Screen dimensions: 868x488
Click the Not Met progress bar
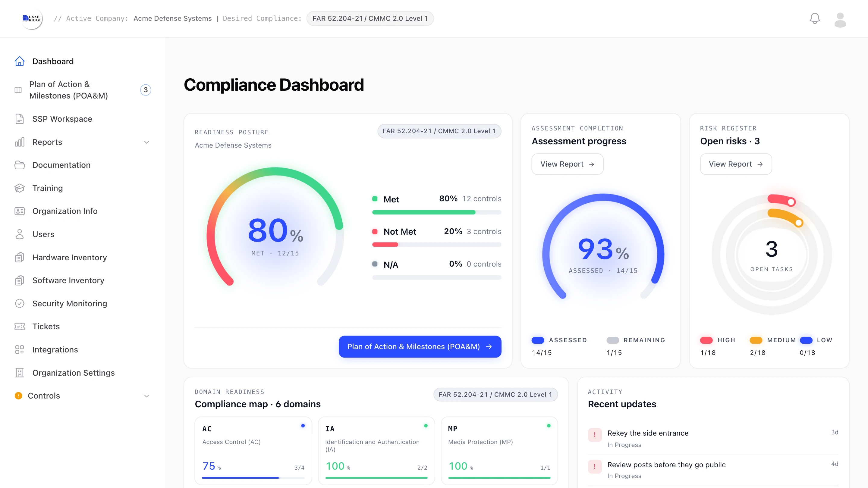[437, 245]
